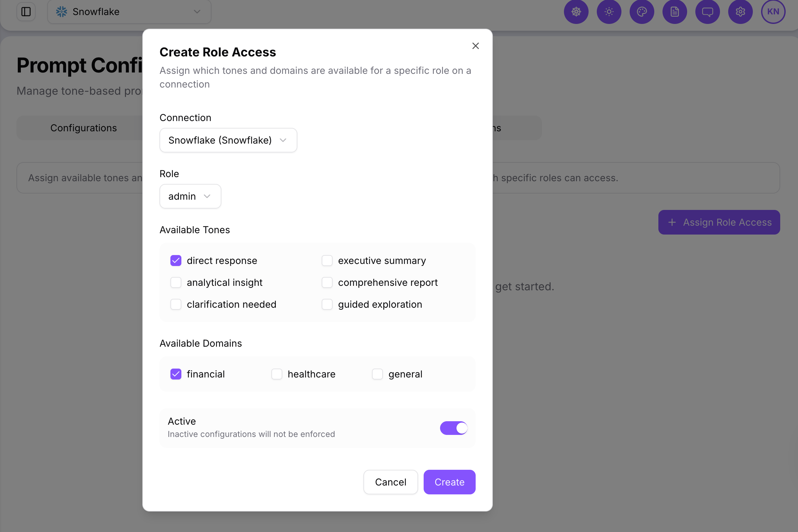Image resolution: width=798 pixels, height=532 pixels.
Task: Switch to the Configurations tab
Action: coord(83,128)
